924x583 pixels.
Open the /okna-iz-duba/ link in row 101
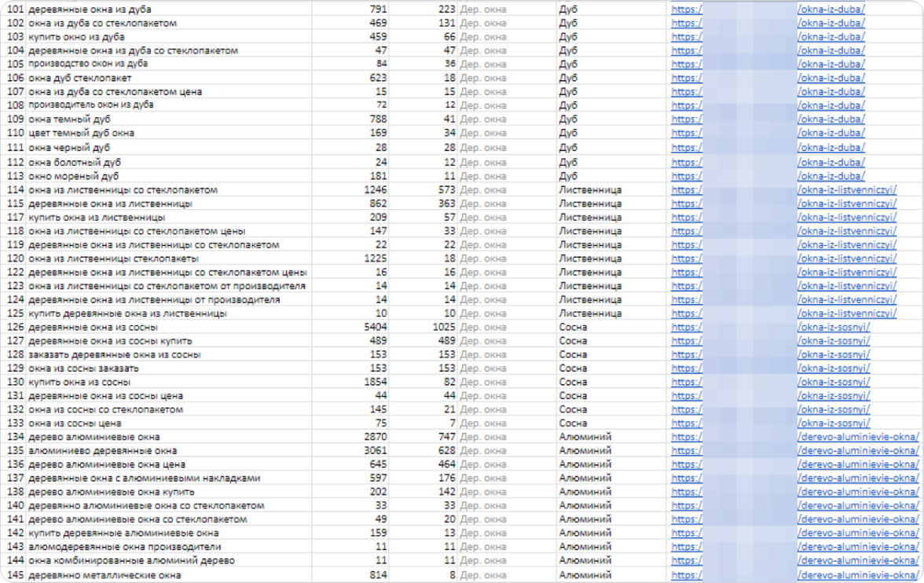click(x=831, y=9)
